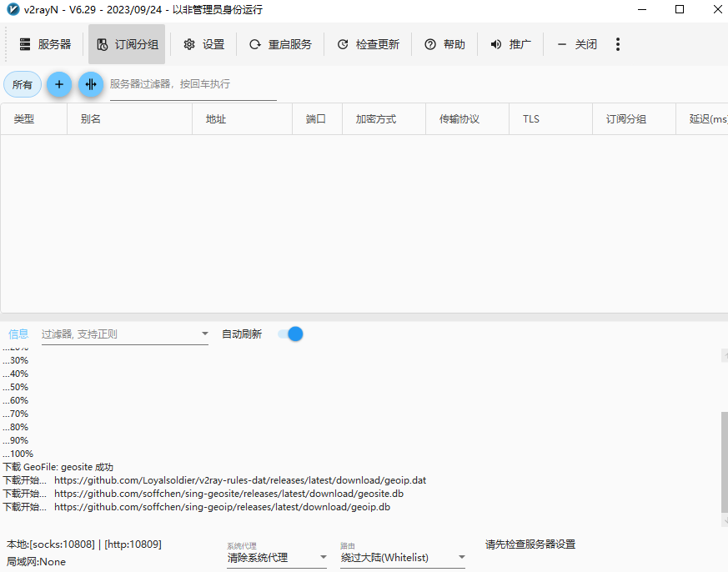Minimize the v2rayN window
The height and width of the screenshot is (572, 728).
642,9
